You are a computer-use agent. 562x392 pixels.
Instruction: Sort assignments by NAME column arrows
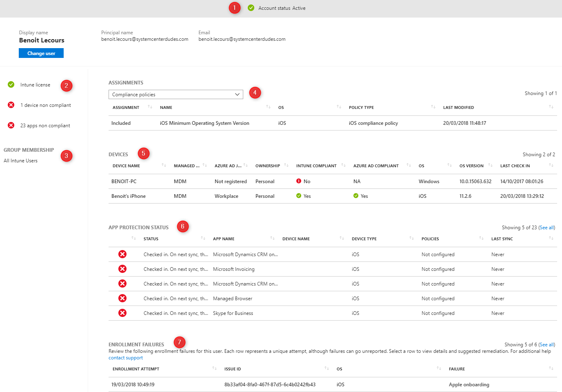point(268,107)
